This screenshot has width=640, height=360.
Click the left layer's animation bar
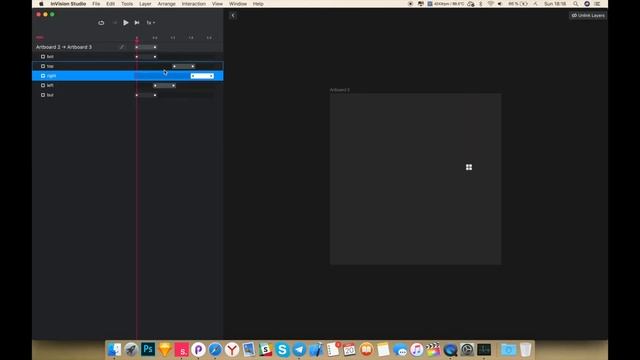click(x=164, y=85)
